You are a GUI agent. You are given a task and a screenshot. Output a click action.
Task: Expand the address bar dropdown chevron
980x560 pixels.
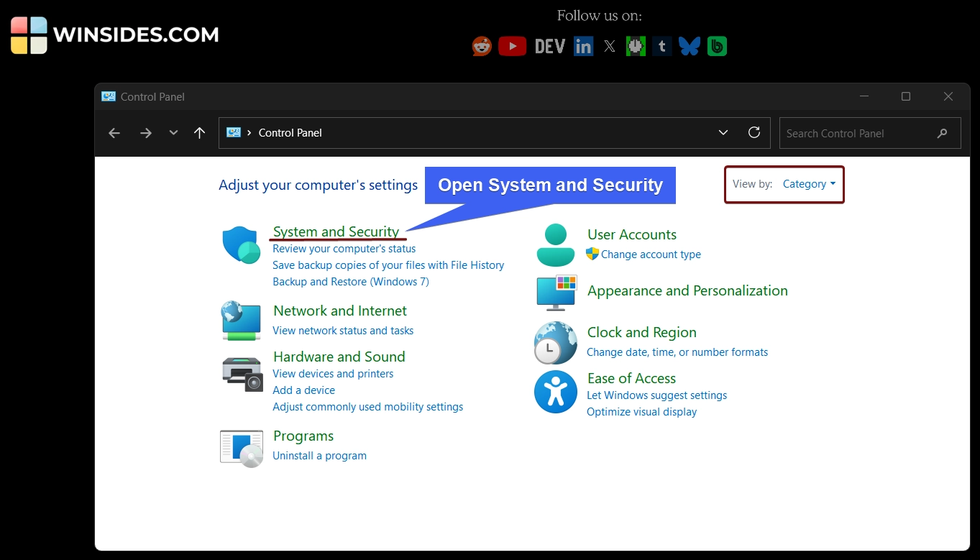[723, 132]
